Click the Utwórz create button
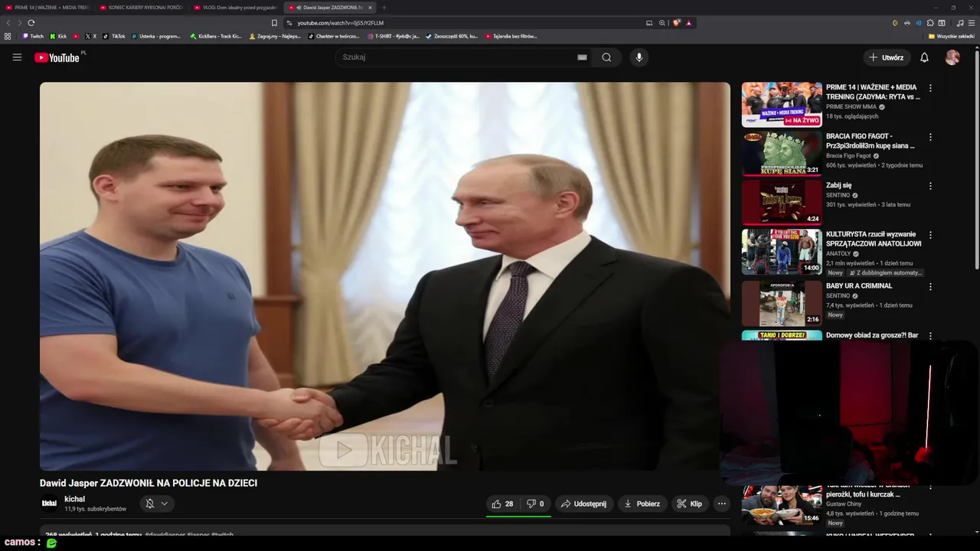Image resolution: width=980 pixels, height=551 pixels. click(886, 57)
